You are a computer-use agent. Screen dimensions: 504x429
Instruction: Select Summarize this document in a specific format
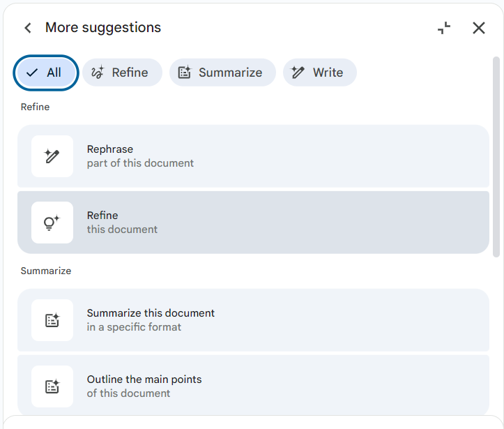click(253, 320)
